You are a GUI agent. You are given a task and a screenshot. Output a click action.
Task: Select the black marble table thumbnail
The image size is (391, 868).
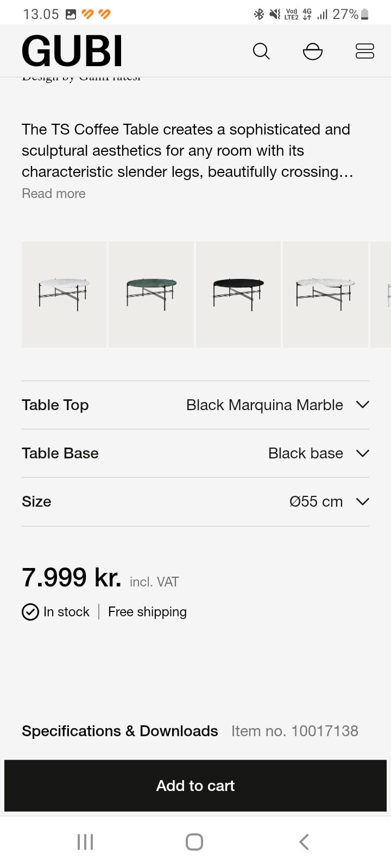pos(238,295)
